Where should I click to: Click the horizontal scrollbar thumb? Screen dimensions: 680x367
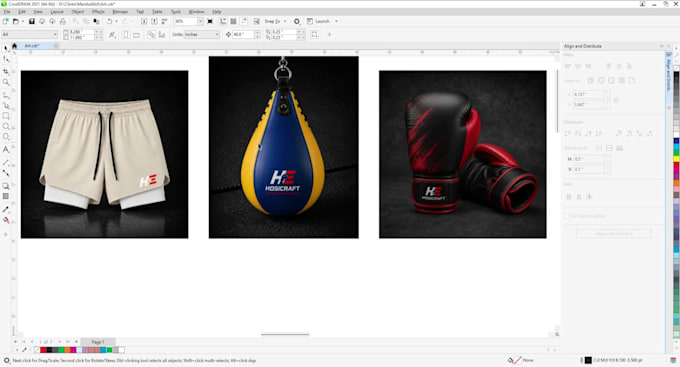[285, 334]
